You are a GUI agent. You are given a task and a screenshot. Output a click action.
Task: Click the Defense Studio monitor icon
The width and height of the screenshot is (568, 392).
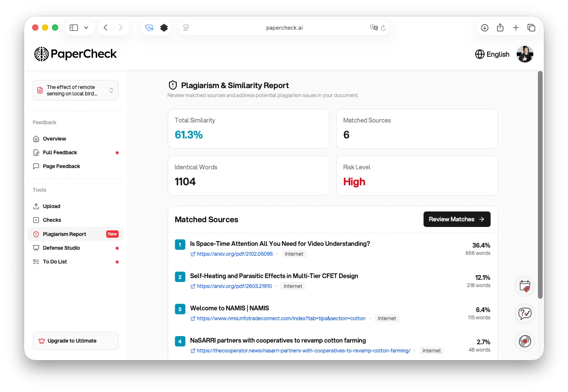(36, 248)
